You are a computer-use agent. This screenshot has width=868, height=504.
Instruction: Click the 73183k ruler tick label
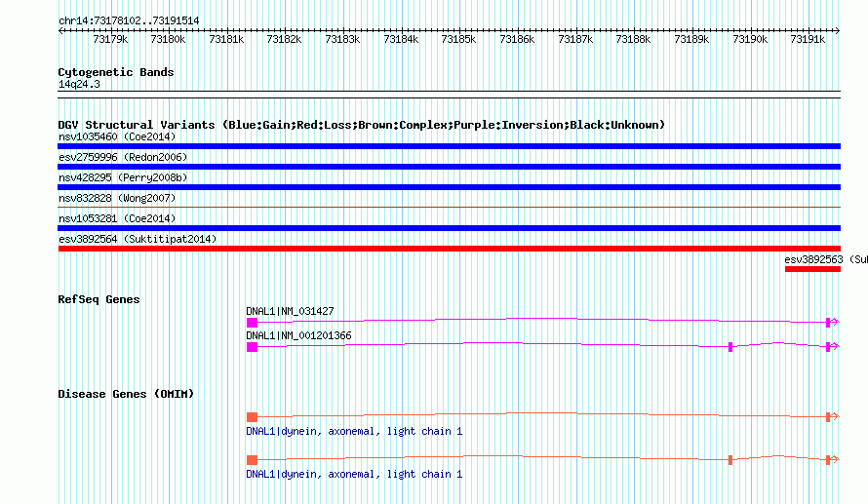click(342, 39)
